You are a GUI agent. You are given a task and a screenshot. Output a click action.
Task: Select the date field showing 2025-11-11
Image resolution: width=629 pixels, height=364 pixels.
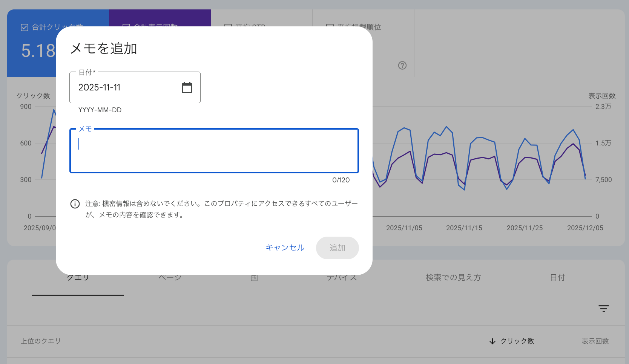pos(121,87)
